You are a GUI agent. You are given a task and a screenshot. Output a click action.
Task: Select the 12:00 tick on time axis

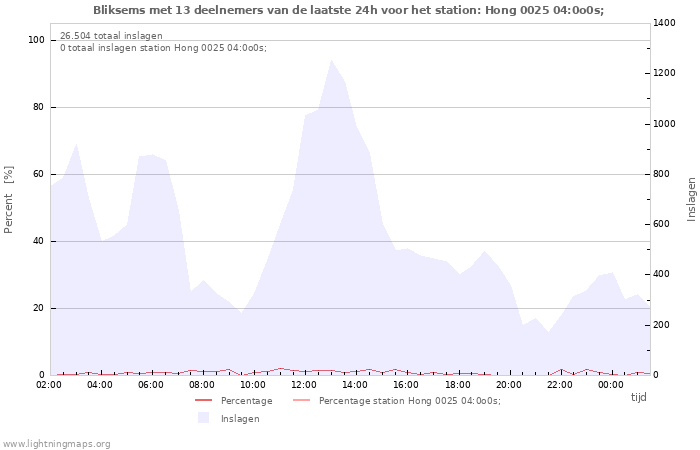point(305,385)
